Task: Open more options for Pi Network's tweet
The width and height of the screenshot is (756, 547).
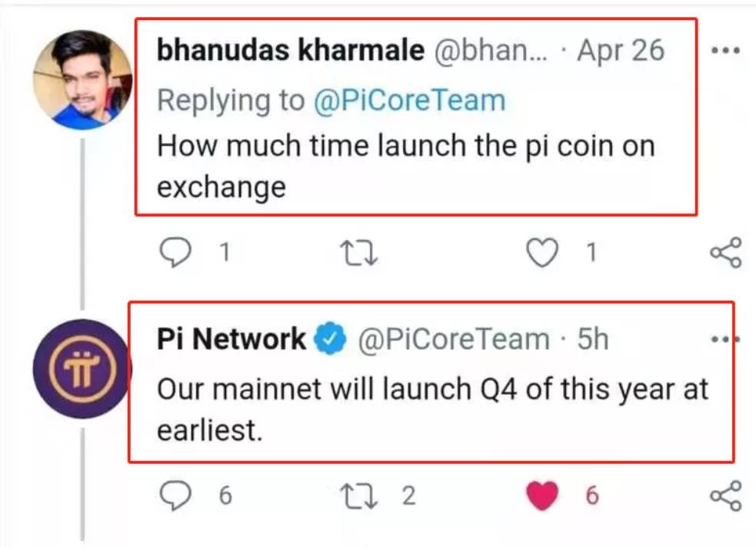Action: click(x=726, y=339)
